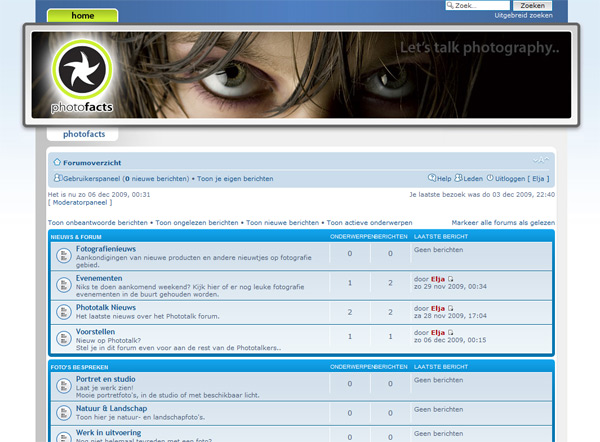Change font size with the A icon
Viewport: 600px width, 442px height.
[541, 160]
